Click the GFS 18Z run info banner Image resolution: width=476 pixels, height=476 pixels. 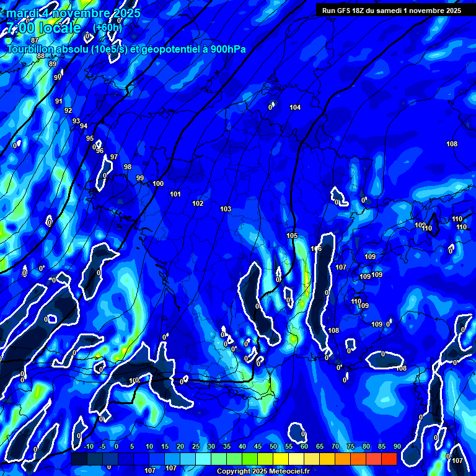(x=391, y=11)
